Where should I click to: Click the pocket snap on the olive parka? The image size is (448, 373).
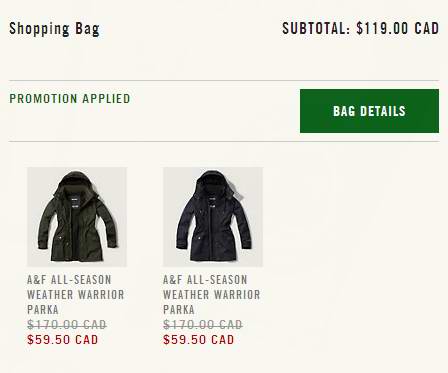[x=60, y=238]
